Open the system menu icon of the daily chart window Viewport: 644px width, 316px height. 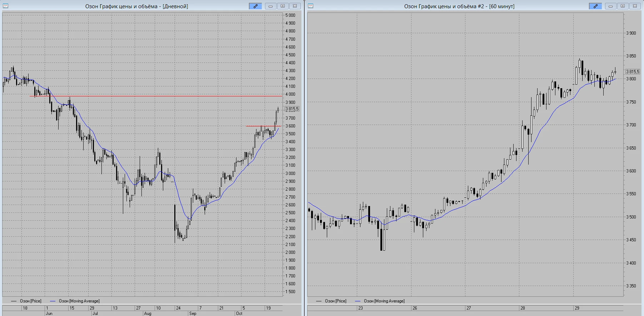coord(5,6)
